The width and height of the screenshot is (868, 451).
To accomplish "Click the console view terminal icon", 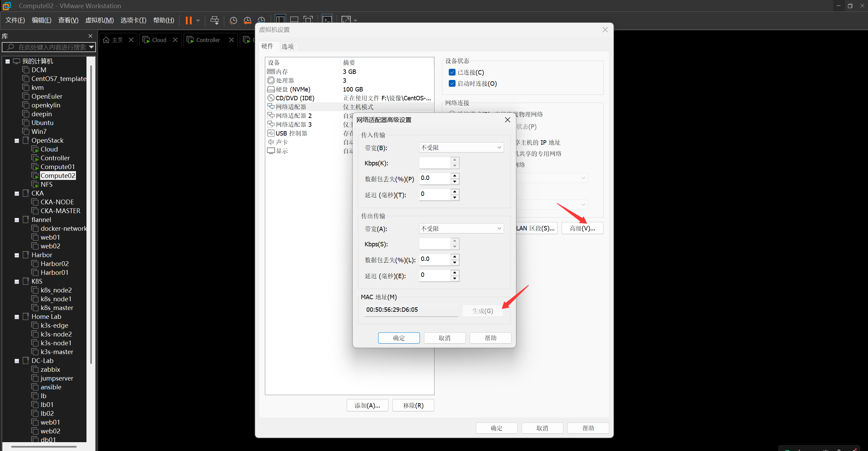I will click(x=327, y=20).
